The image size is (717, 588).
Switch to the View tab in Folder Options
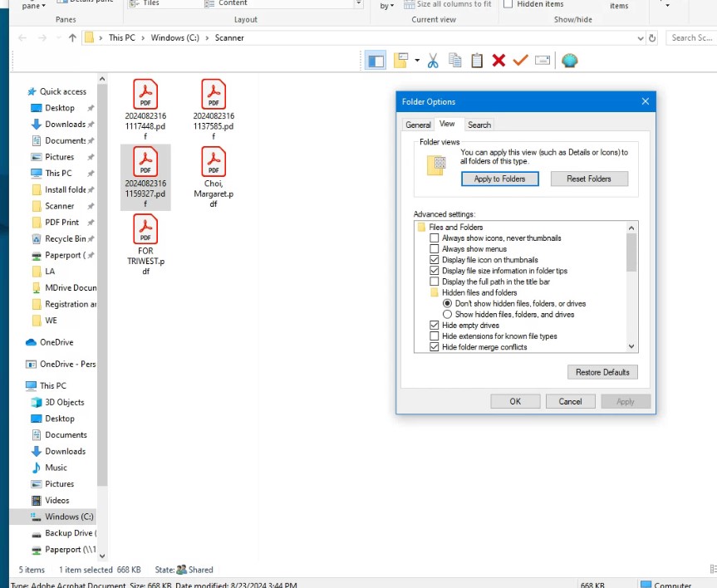click(447, 124)
